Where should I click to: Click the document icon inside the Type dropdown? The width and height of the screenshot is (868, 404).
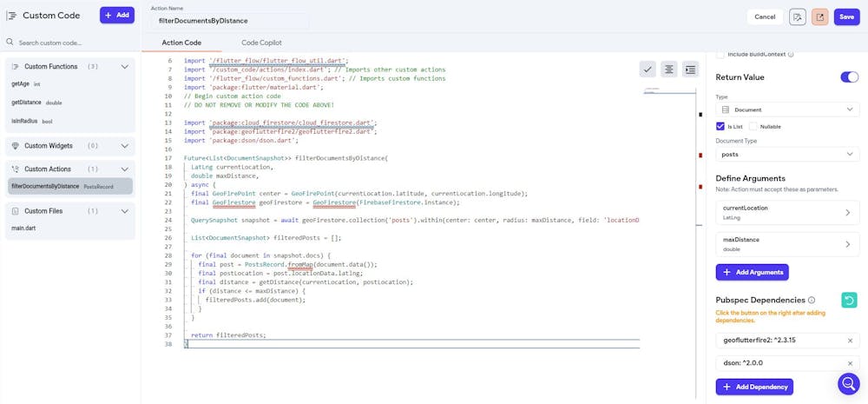click(x=726, y=109)
